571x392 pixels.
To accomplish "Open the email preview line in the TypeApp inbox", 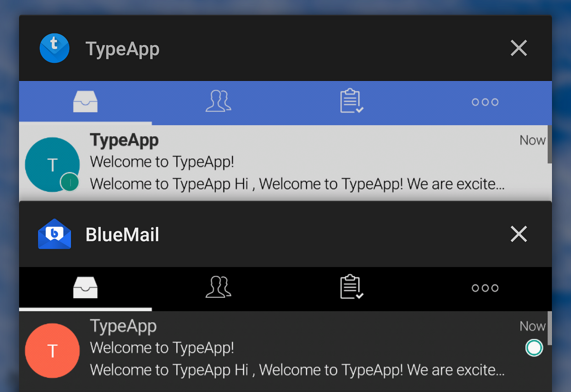I will tap(297, 184).
